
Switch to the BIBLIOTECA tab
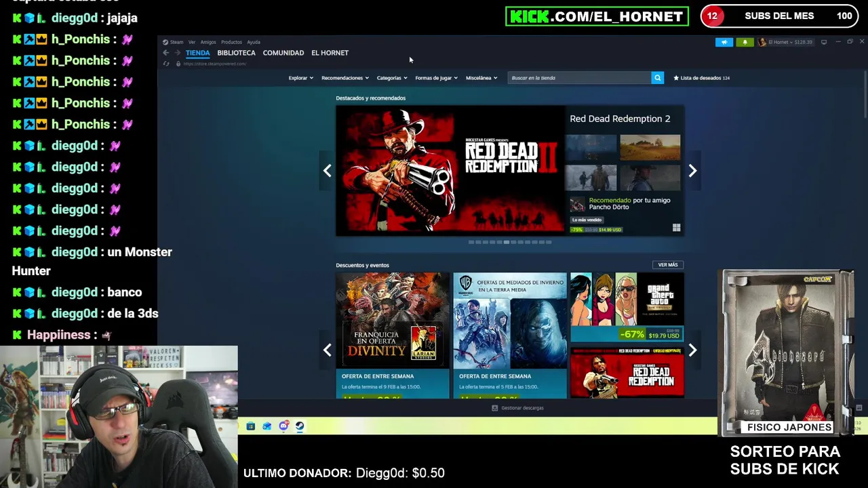tap(236, 53)
